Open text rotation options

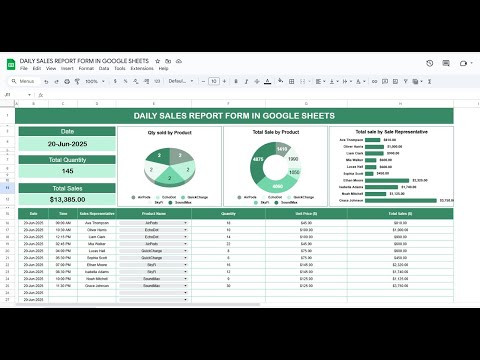point(360,81)
